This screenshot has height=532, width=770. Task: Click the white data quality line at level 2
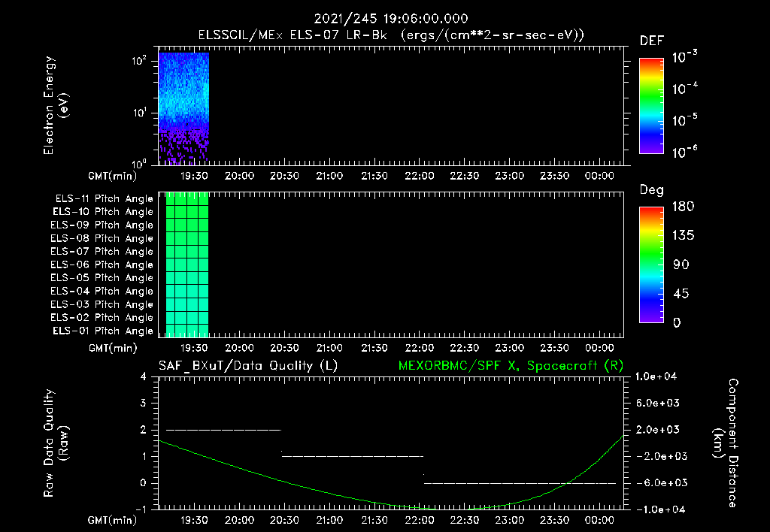(223, 430)
